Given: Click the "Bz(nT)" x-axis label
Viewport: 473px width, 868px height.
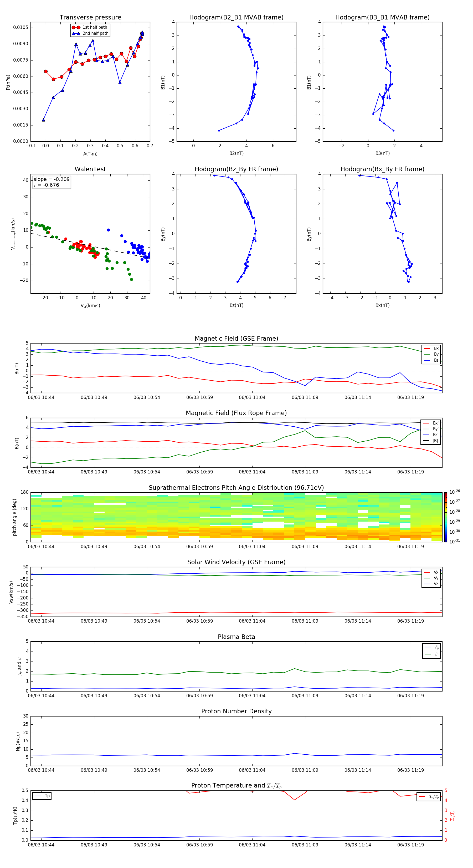Looking at the screenshot, I should coord(236,306).
